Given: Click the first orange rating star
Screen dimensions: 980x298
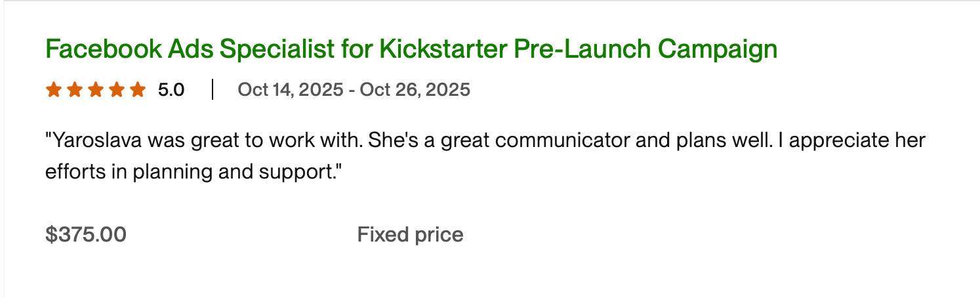Looking at the screenshot, I should (53, 89).
